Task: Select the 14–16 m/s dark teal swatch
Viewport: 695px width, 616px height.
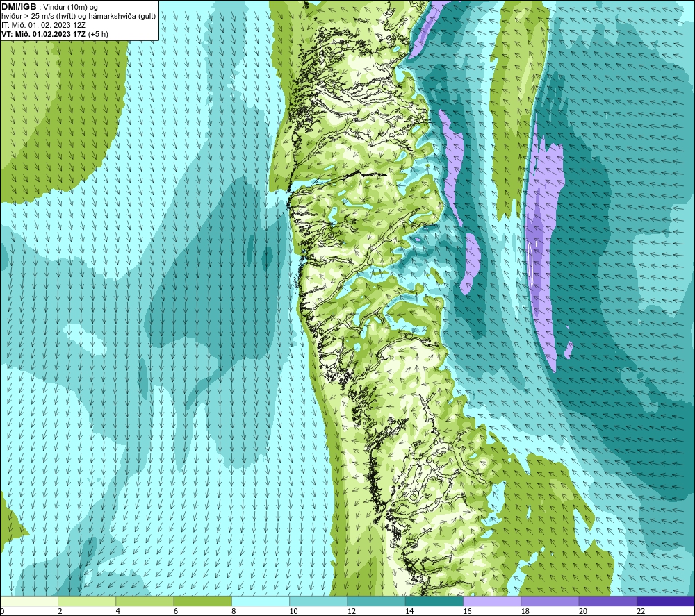Action: pyautogui.click(x=434, y=601)
